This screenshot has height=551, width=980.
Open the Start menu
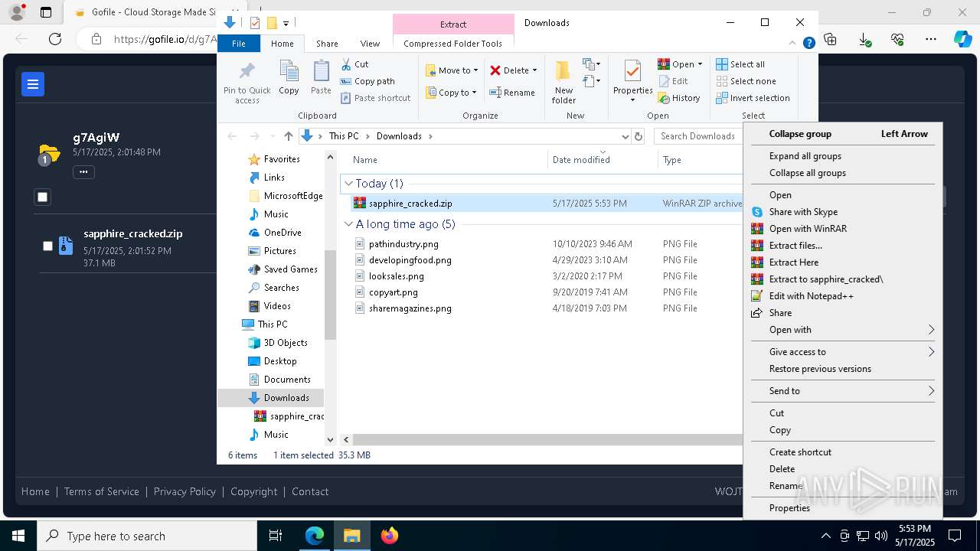click(x=18, y=536)
